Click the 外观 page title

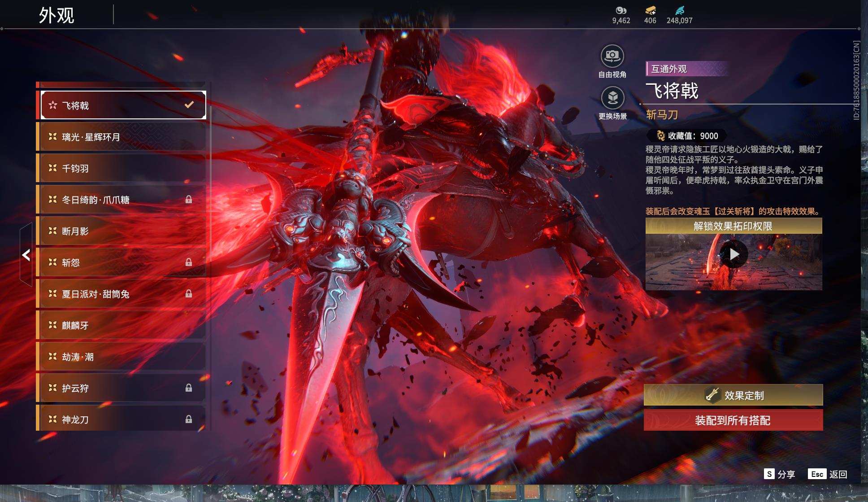point(56,15)
